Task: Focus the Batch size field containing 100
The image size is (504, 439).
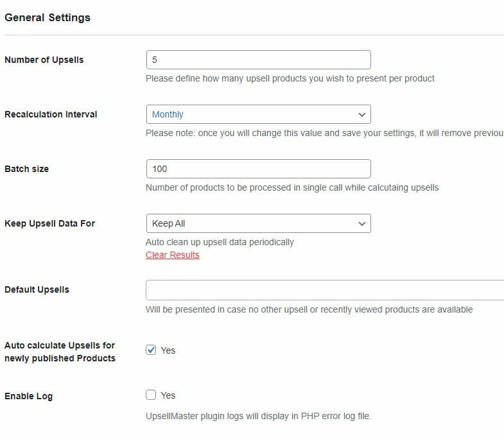Action: coord(258,169)
